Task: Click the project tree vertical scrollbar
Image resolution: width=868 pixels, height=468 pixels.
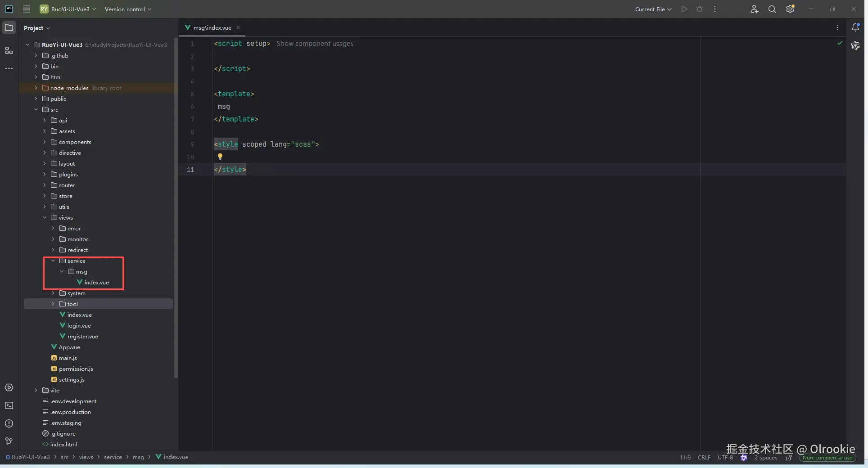Action: 176,207
